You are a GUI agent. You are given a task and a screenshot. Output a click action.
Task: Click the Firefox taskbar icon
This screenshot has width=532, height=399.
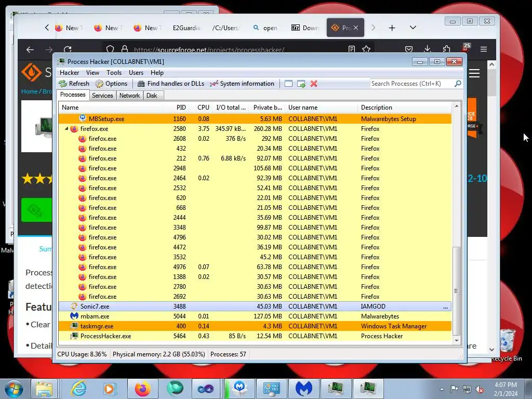point(142,389)
